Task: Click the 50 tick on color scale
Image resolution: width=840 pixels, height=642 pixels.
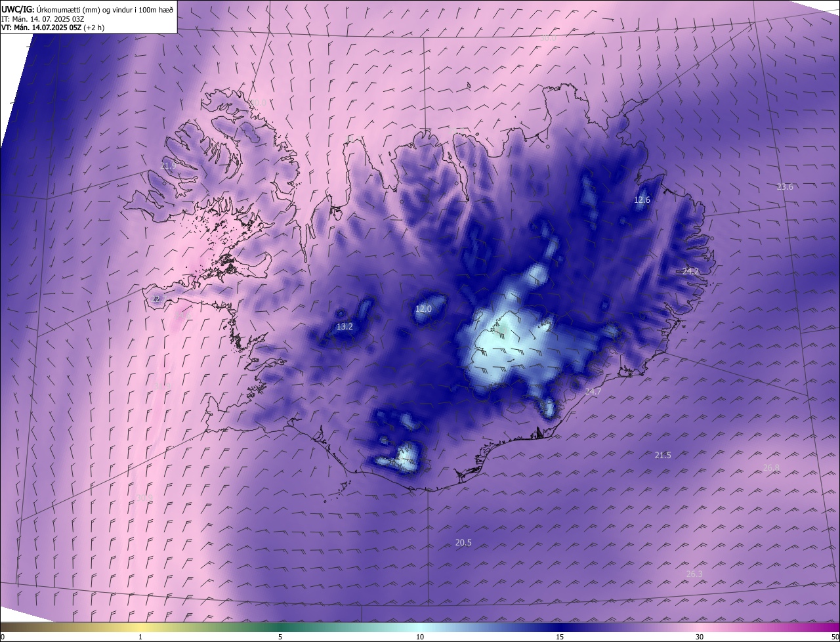Action: pyautogui.click(x=835, y=637)
